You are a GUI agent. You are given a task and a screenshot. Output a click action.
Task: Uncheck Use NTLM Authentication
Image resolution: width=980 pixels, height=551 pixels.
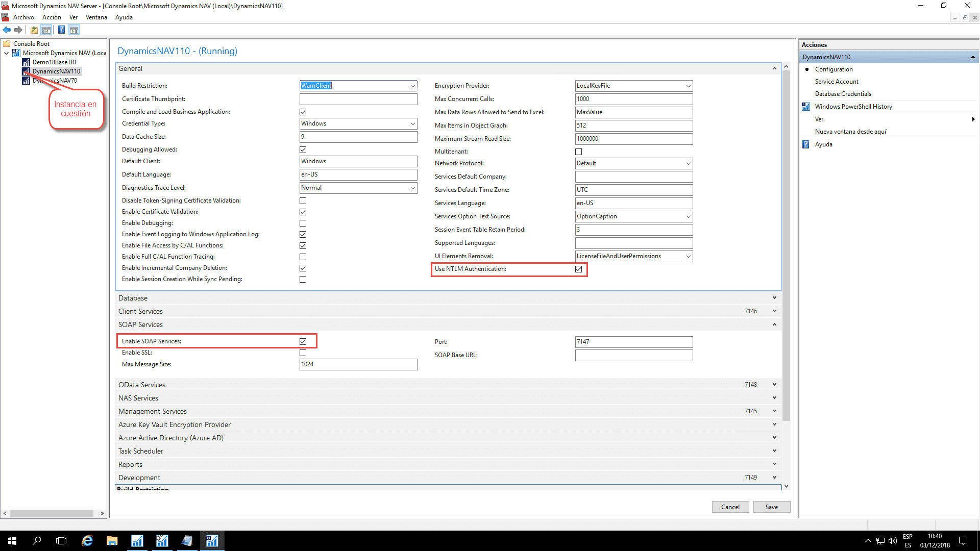579,269
